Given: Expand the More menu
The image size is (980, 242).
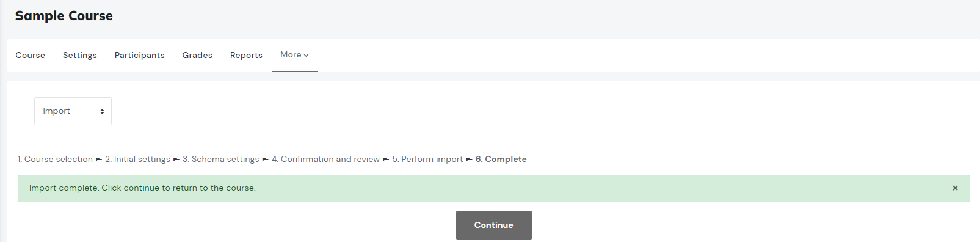Looking at the screenshot, I should (x=294, y=55).
